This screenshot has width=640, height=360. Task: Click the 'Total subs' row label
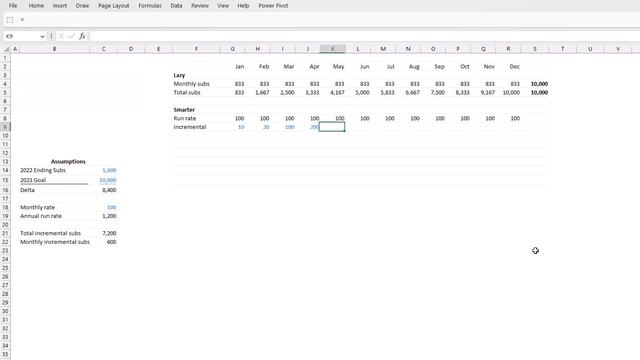click(x=187, y=93)
